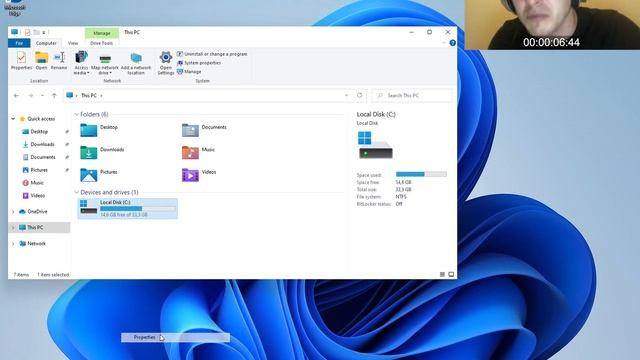This screenshot has width=640, height=360.
Task: Switch to details view icon
Action: (x=442, y=275)
